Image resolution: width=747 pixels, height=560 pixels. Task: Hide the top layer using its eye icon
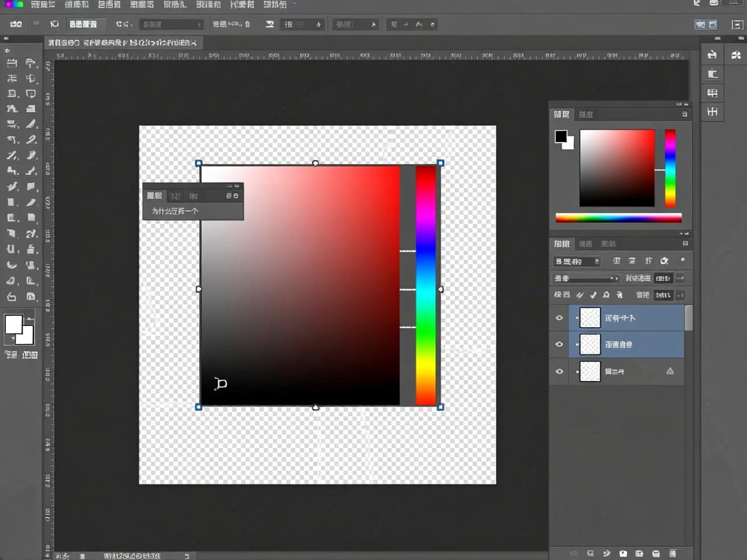[x=559, y=318]
